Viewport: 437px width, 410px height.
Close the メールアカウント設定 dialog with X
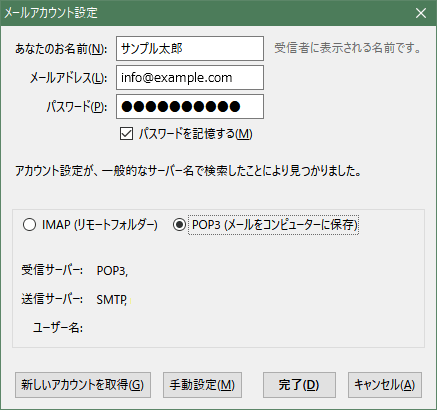click(x=421, y=13)
